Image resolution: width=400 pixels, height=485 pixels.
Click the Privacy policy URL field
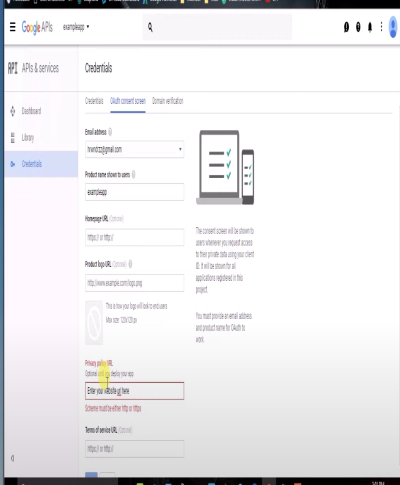(134, 391)
